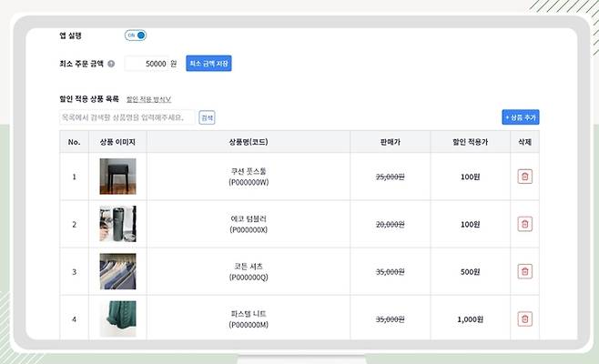Click the 상품 추가 button

point(521,117)
